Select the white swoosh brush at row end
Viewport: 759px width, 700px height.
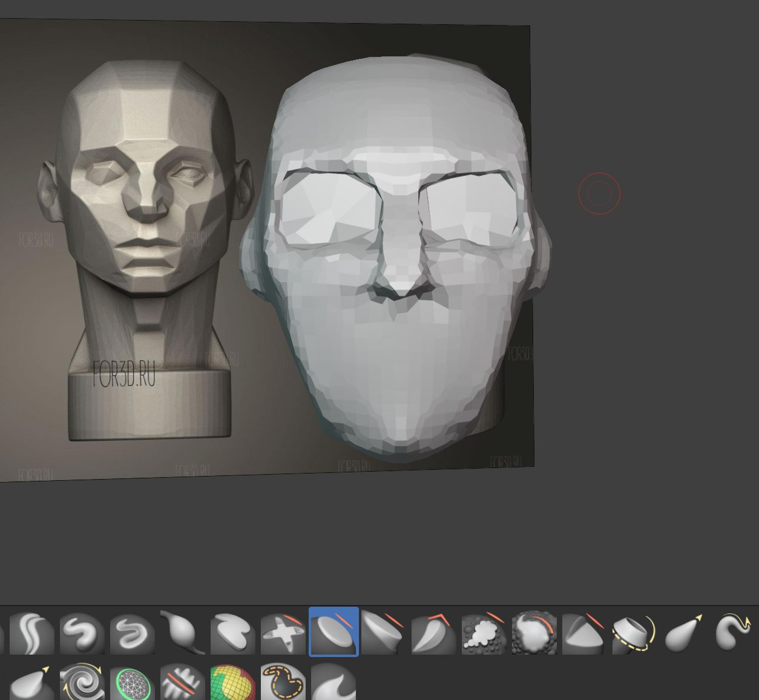pyautogui.click(x=333, y=682)
